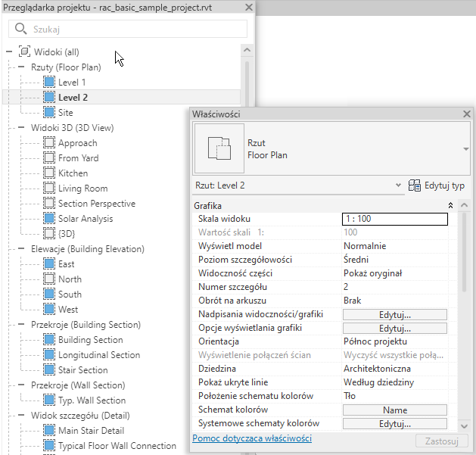Click the Rzut Floor Plan type thumbnail
The width and height of the screenshot is (476, 455).
[x=219, y=148]
